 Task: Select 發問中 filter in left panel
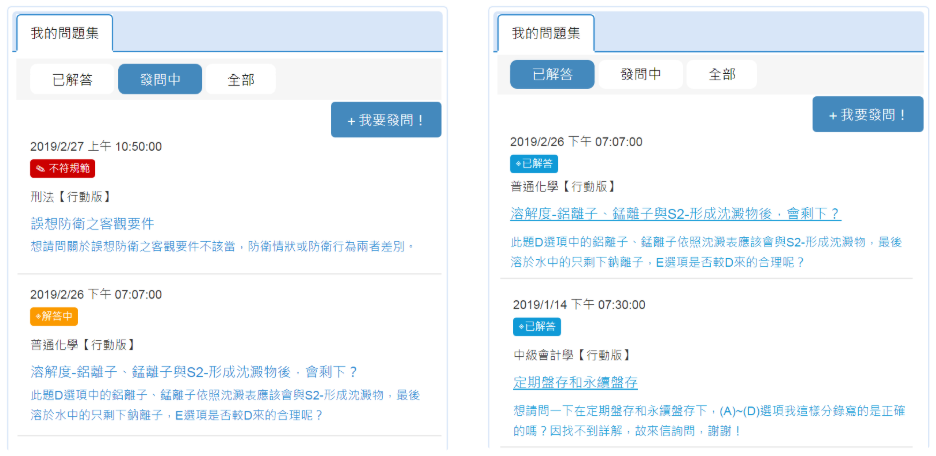click(160, 79)
